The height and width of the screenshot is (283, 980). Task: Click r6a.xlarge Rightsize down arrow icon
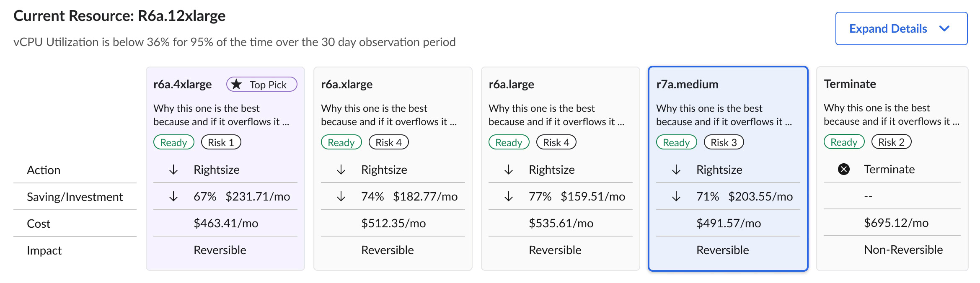(341, 170)
